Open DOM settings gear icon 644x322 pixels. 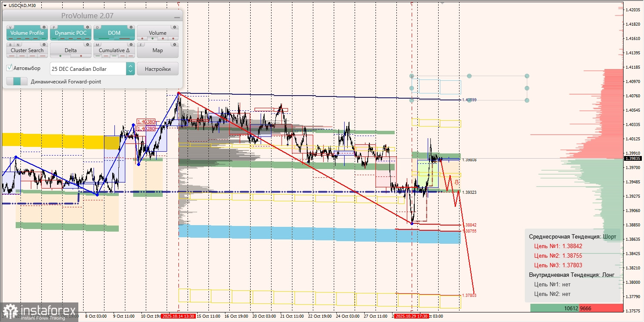click(x=131, y=27)
